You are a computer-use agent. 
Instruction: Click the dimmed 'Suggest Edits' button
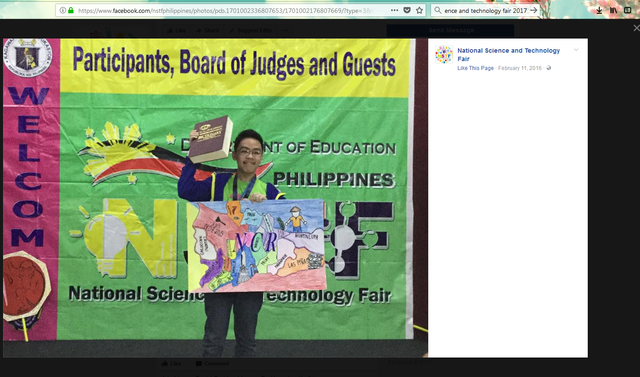pyautogui.click(x=251, y=31)
